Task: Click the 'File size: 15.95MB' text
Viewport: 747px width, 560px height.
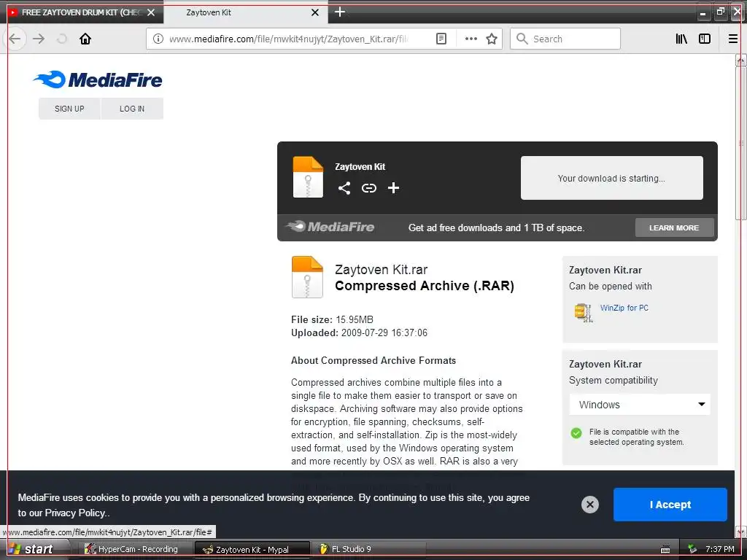Action: coord(332,319)
